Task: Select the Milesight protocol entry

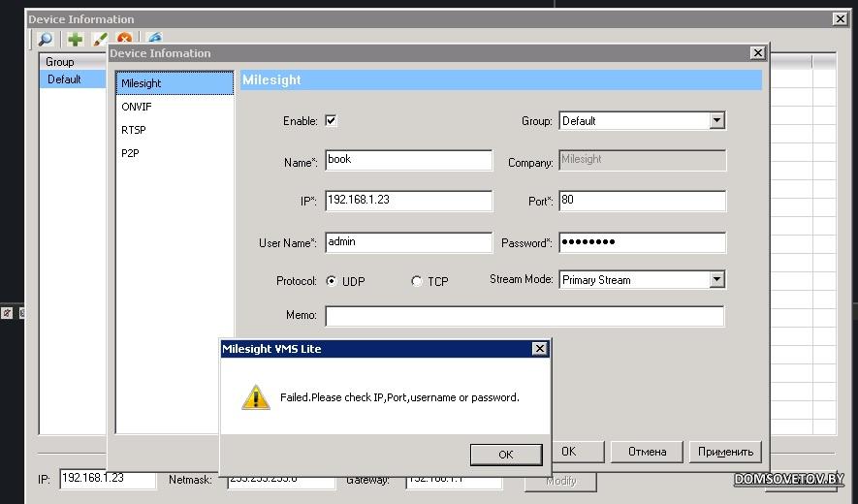Action: tap(175, 83)
